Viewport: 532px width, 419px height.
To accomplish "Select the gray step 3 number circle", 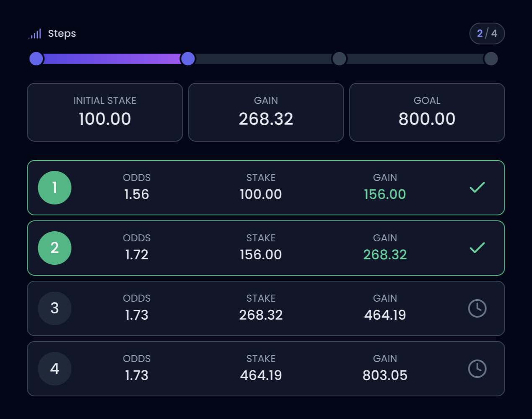I will tap(54, 308).
